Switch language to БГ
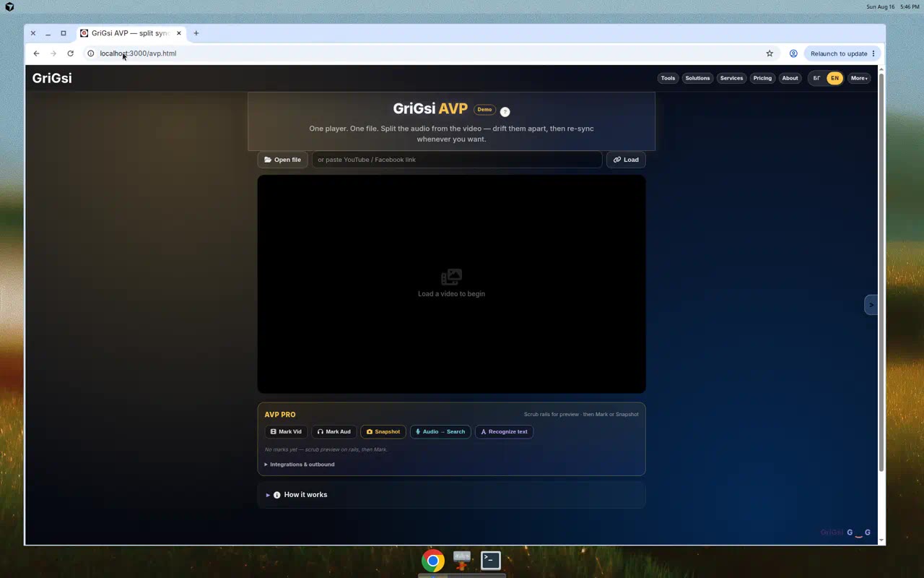The width and height of the screenshot is (924, 578). [x=817, y=78]
